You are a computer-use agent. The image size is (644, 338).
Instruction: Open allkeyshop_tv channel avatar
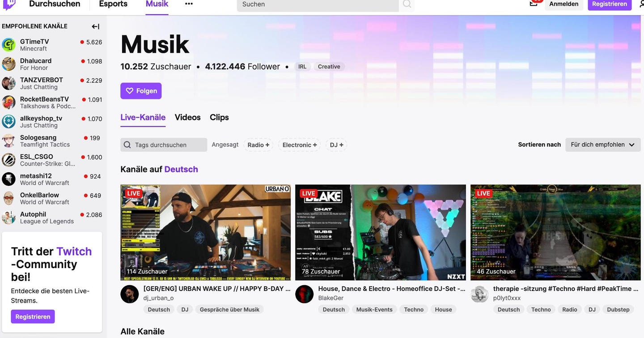point(8,122)
